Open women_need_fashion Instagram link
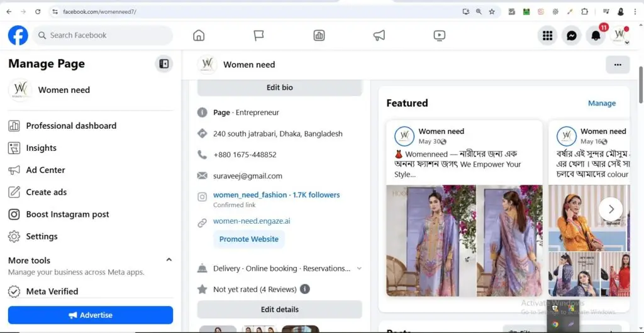 pos(277,195)
